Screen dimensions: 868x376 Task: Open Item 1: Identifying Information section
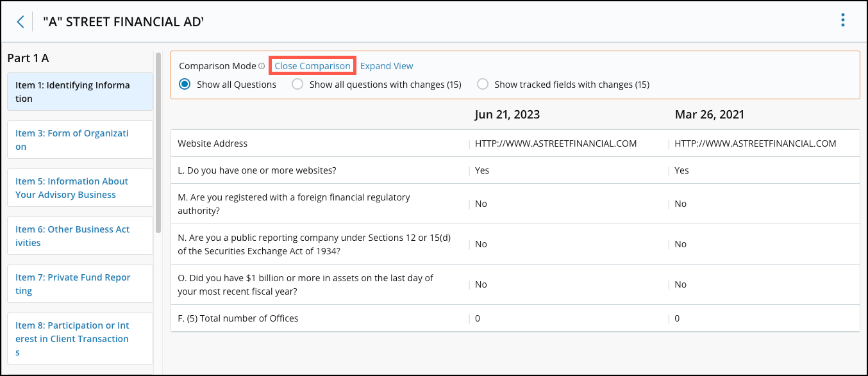click(x=80, y=92)
